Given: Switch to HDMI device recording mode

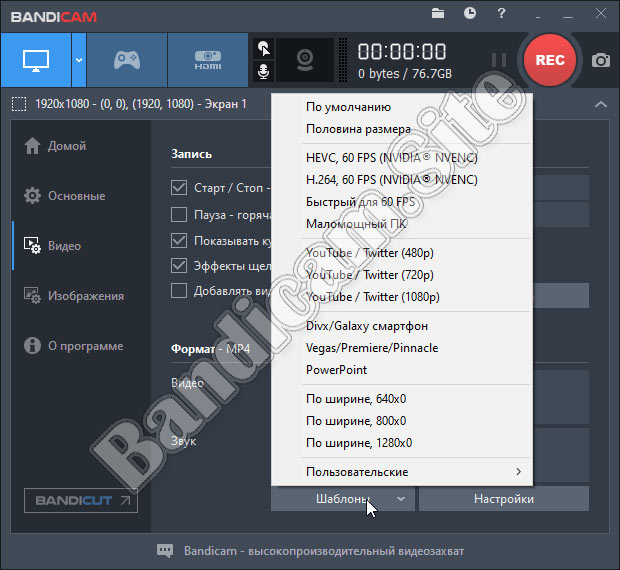Looking at the screenshot, I should pos(207,60).
